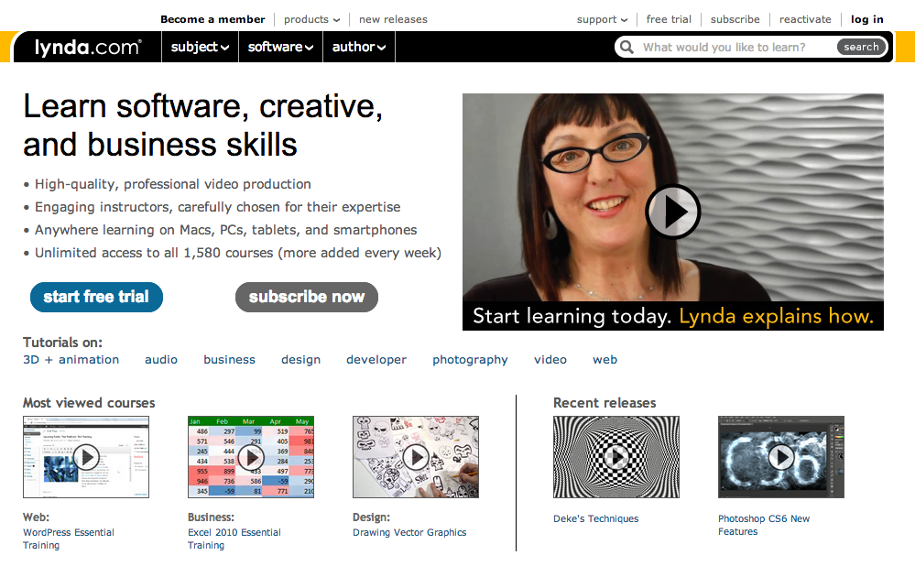
Task: Play the WordPress Essential Training thumbnail
Action: (86, 457)
